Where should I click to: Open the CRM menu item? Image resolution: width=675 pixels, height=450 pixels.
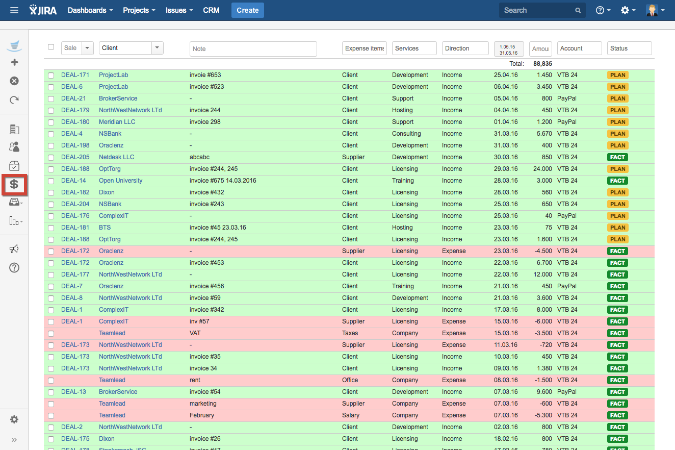[x=211, y=10]
